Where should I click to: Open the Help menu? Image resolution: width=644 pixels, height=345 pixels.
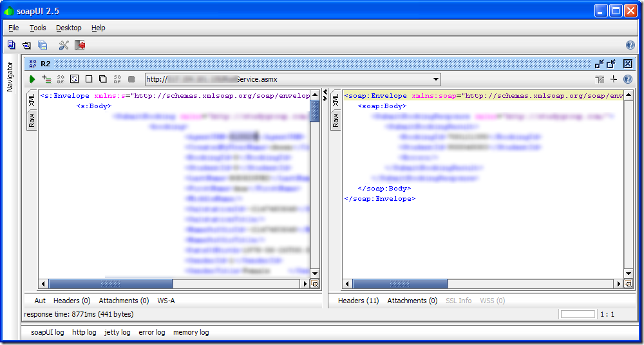click(98, 28)
